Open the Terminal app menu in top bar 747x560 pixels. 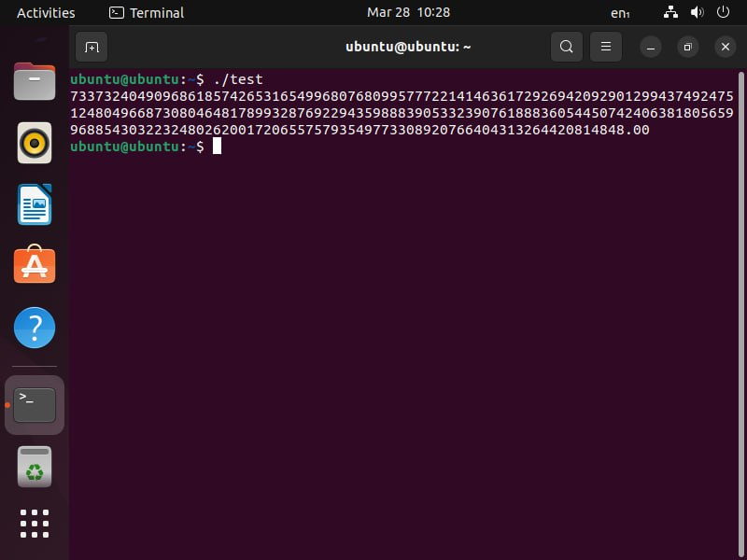point(147,13)
